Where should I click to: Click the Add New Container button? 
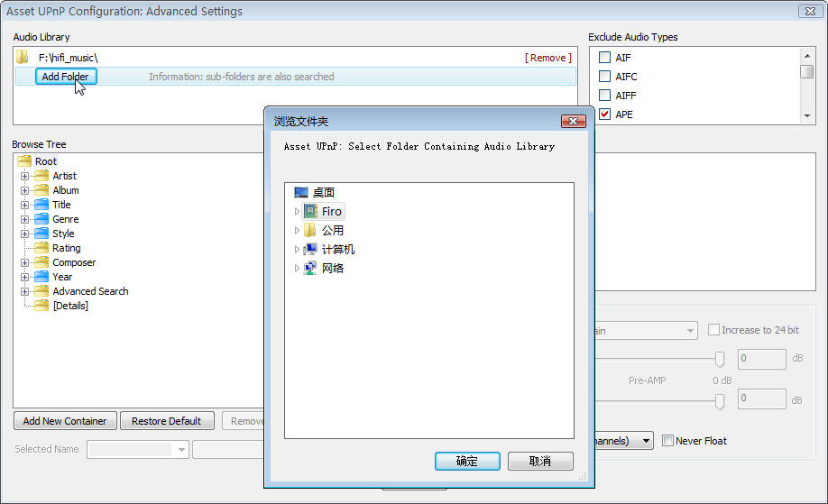[x=65, y=421]
